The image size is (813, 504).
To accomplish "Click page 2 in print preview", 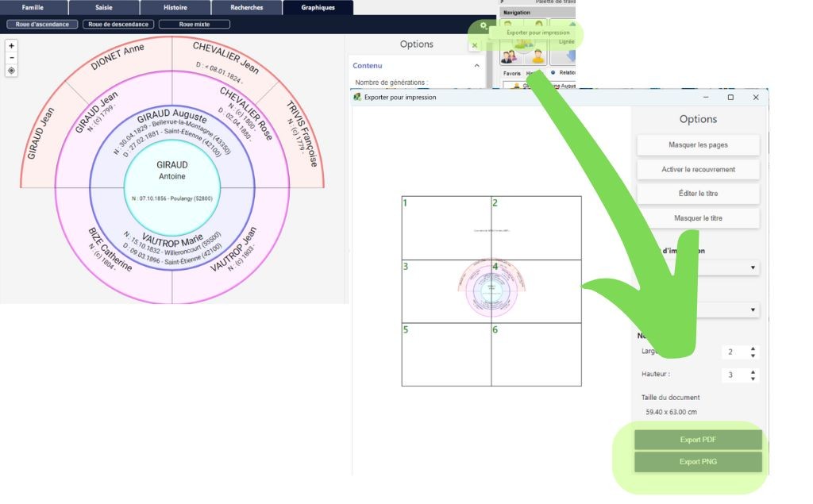I will pos(536,228).
